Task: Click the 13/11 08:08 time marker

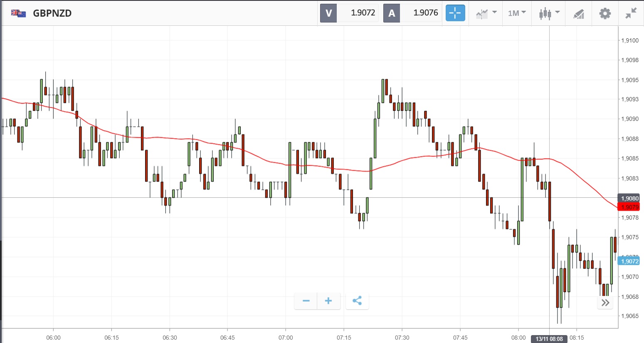Action: pos(549,339)
